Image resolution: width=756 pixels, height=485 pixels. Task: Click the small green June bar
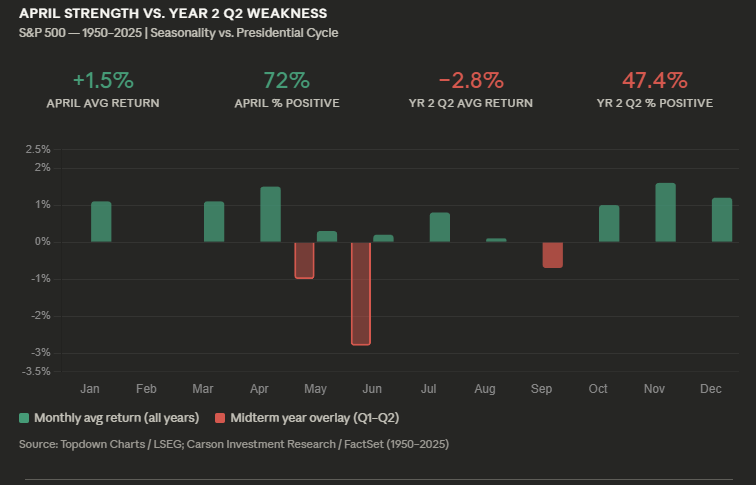pyautogui.click(x=383, y=238)
